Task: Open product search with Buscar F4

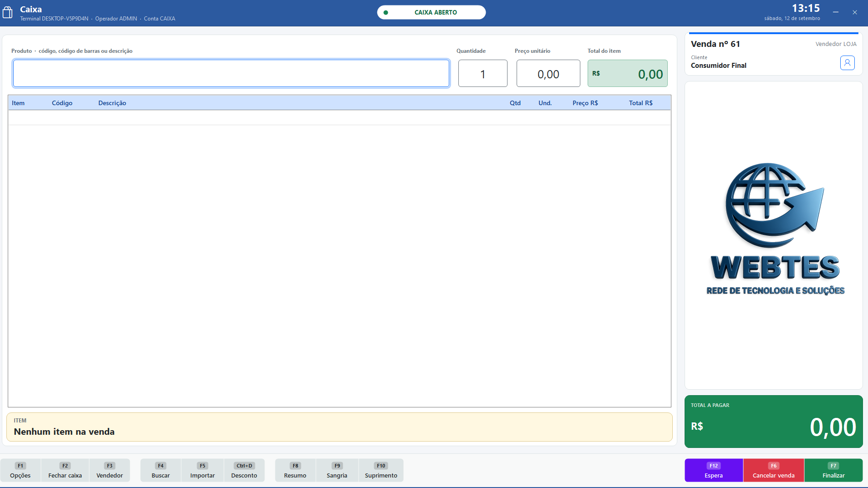Action: point(161,470)
